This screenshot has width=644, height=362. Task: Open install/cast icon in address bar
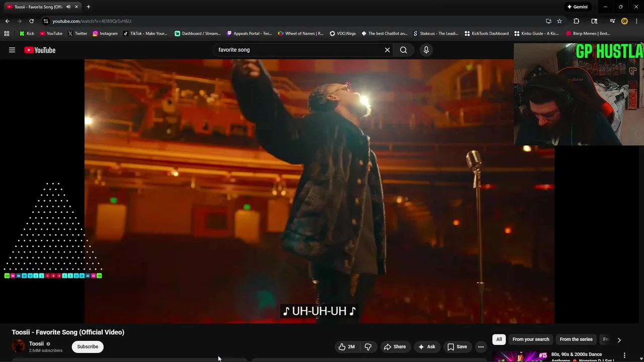[548, 21]
